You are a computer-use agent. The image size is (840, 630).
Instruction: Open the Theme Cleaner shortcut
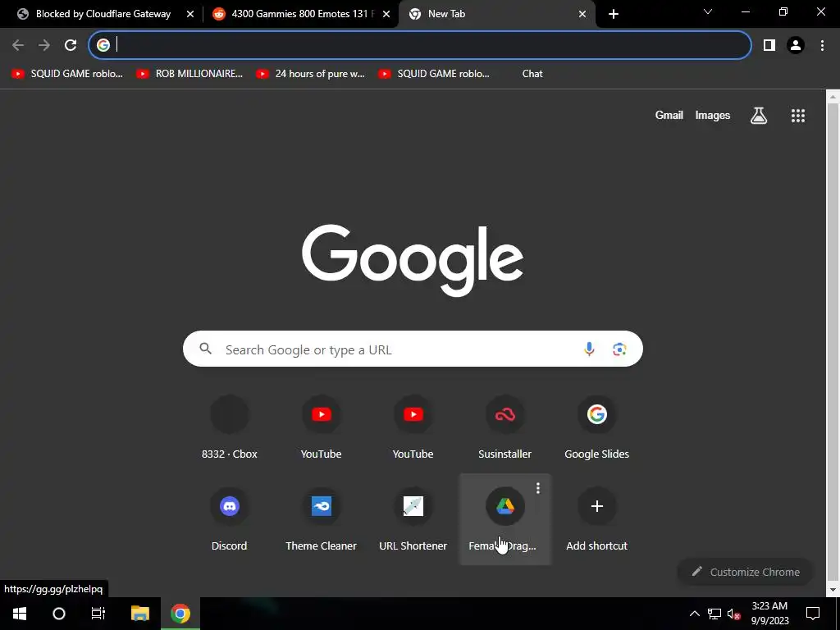[321, 521]
